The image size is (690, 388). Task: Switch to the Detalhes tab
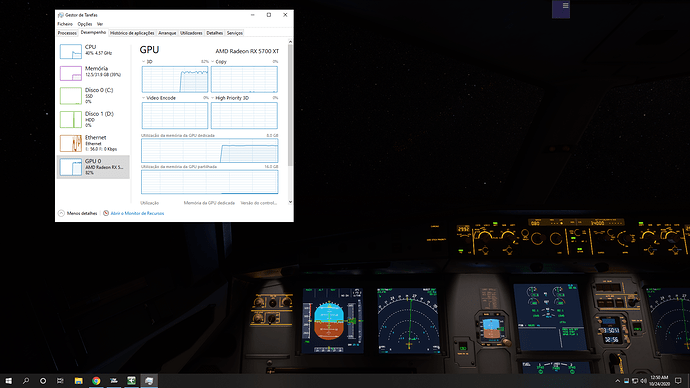tap(215, 33)
